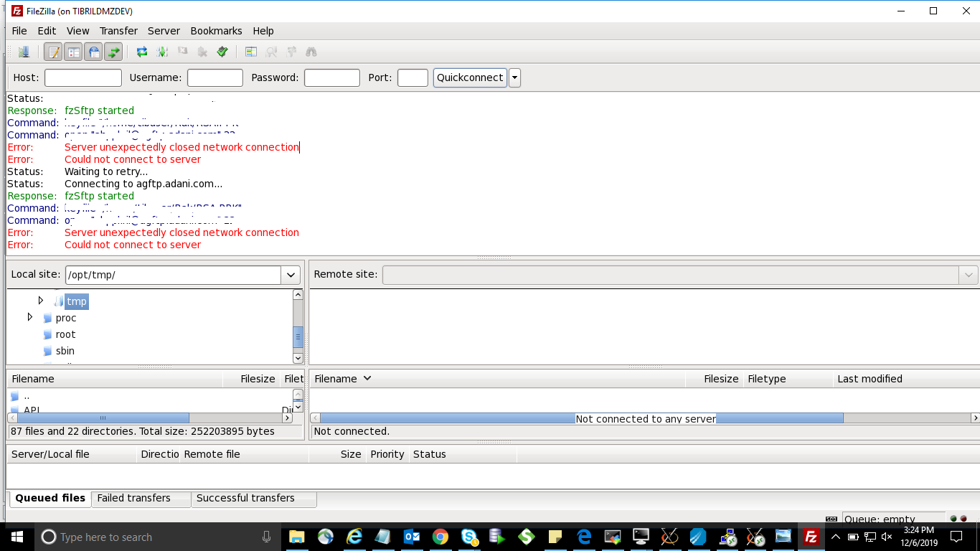Click the 'Waiting to retry...' log line

point(106,171)
